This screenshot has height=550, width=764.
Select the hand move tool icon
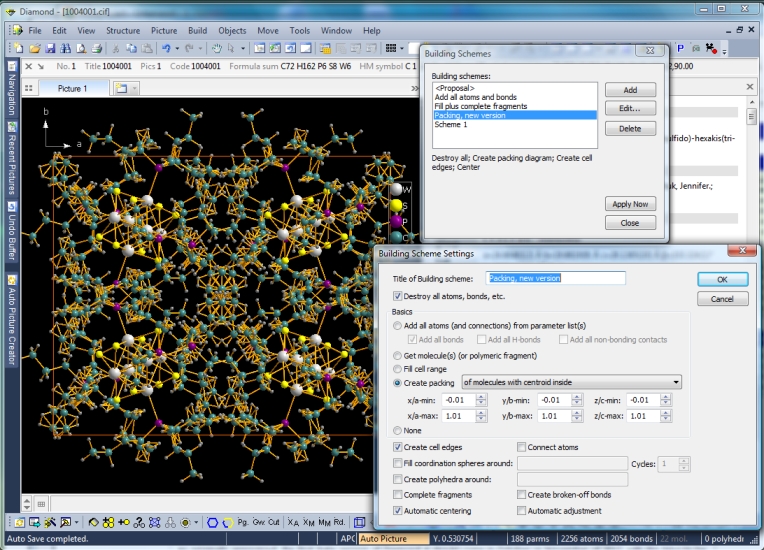click(x=216, y=48)
